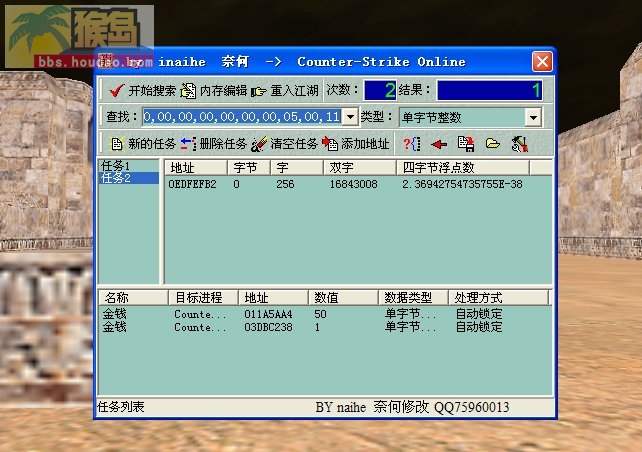642x452 pixels.
Task: Click the clear task brush icon
Action: (259, 144)
